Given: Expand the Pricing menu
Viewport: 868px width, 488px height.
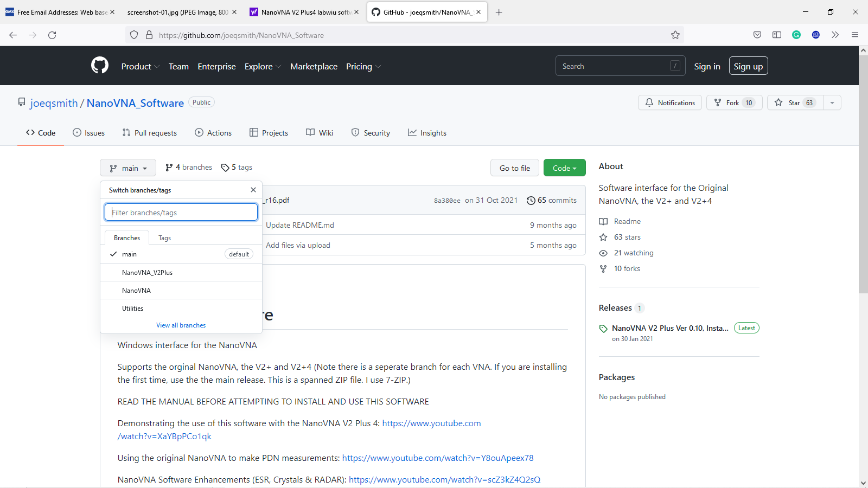Looking at the screenshot, I should click(x=363, y=66).
